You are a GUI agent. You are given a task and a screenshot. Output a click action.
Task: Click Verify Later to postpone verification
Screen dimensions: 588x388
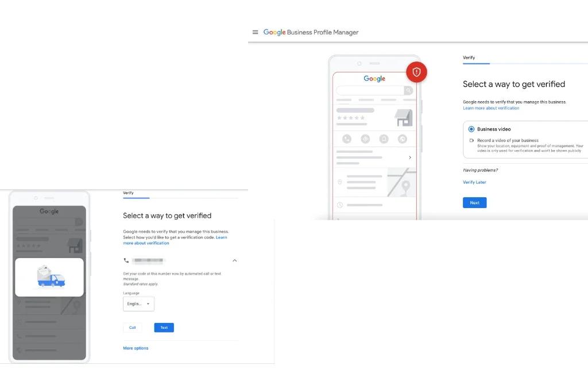point(474,182)
